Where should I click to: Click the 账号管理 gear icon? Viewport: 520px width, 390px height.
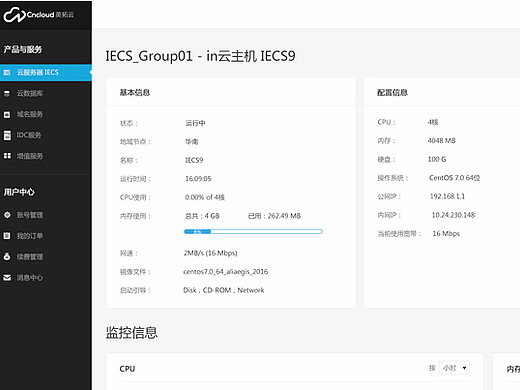(7, 215)
